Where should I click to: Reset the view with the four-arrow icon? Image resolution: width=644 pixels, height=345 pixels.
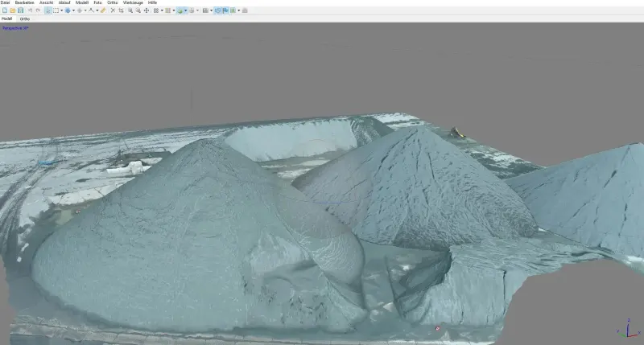coord(147,10)
